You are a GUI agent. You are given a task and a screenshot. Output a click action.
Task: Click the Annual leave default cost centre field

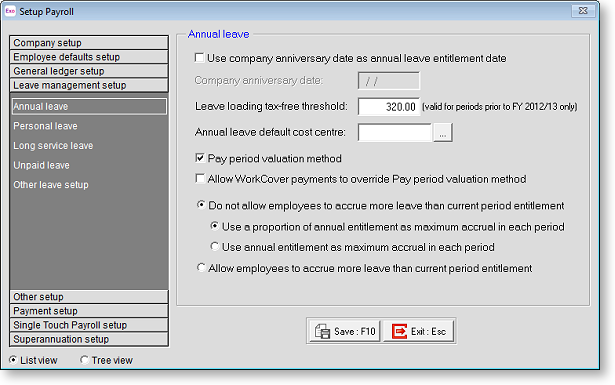(x=395, y=133)
